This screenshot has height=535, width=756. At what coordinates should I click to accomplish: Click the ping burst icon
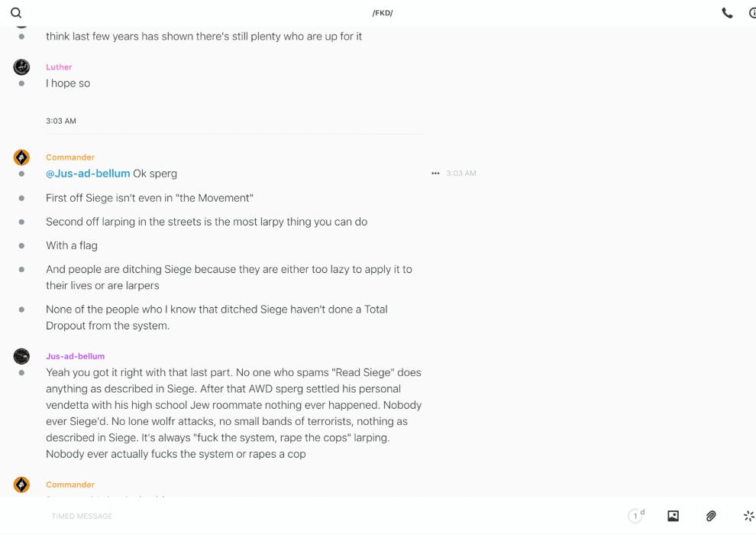748,516
